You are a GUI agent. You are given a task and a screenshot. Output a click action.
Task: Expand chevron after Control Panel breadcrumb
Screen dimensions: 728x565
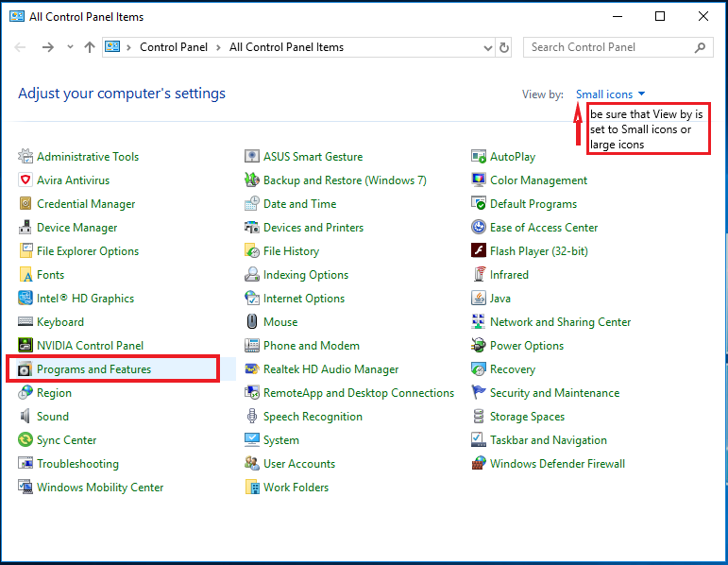(x=218, y=47)
